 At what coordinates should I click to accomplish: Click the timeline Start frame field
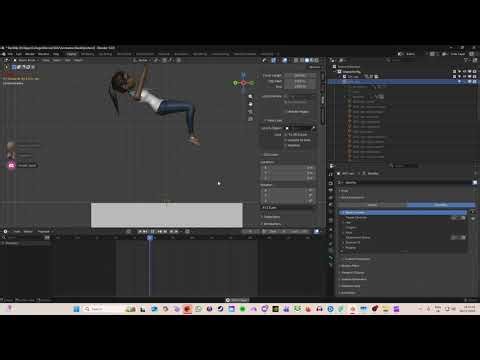click(276, 231)
